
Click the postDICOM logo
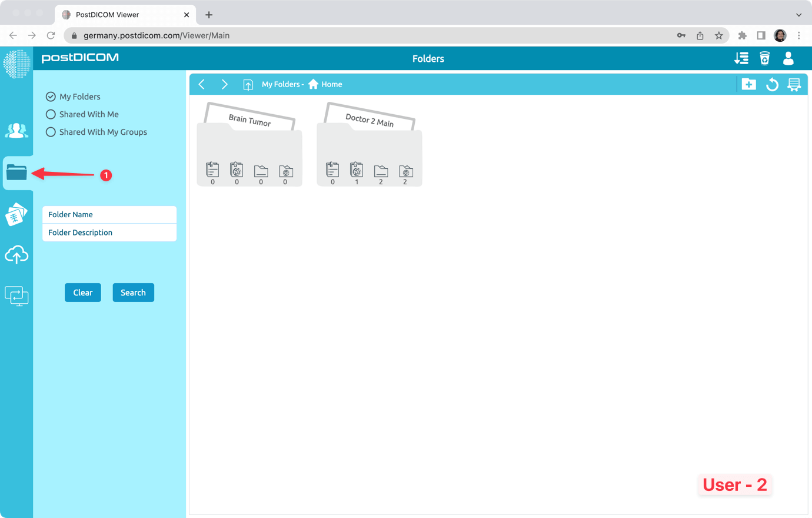pyautogui.click(x=79, y=58)
